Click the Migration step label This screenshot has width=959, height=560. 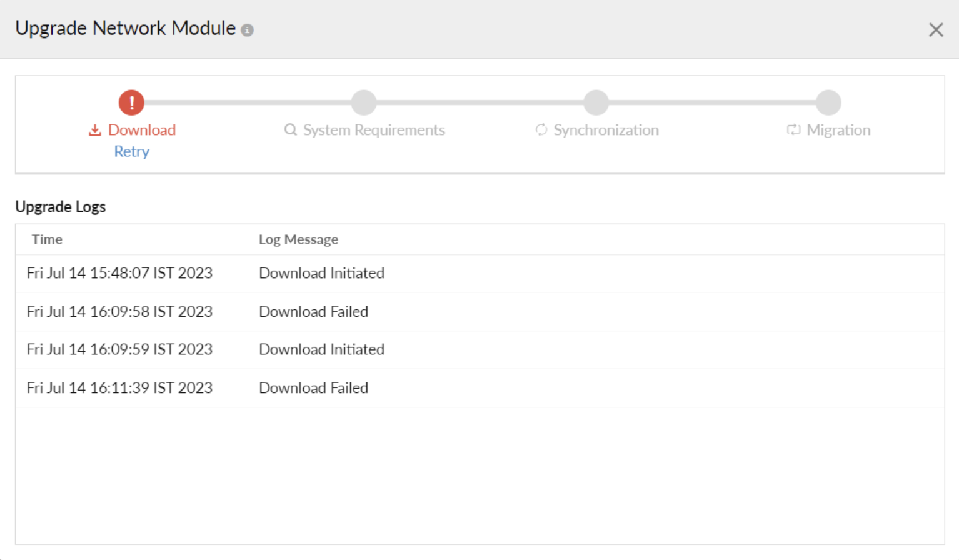pyautogui.click(x=838, y=130)
